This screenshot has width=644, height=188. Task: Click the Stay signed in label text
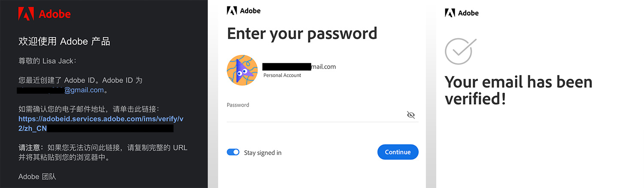pos(263,152)
